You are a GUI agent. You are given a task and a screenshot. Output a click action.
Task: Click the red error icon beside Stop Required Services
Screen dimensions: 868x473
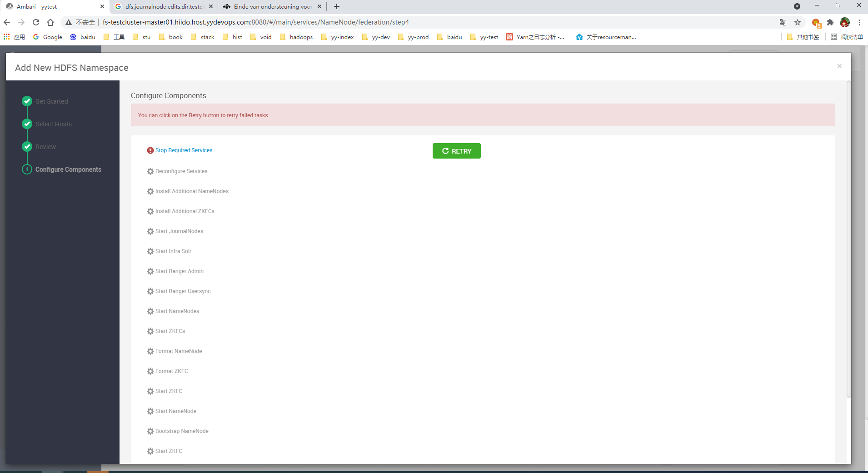tap(150, 150)
